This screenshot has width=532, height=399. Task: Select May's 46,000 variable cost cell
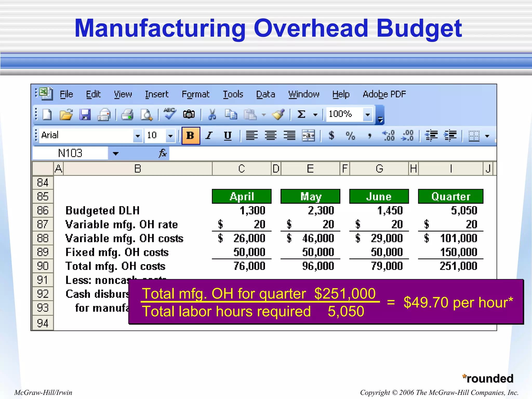(x=310, y=238)
